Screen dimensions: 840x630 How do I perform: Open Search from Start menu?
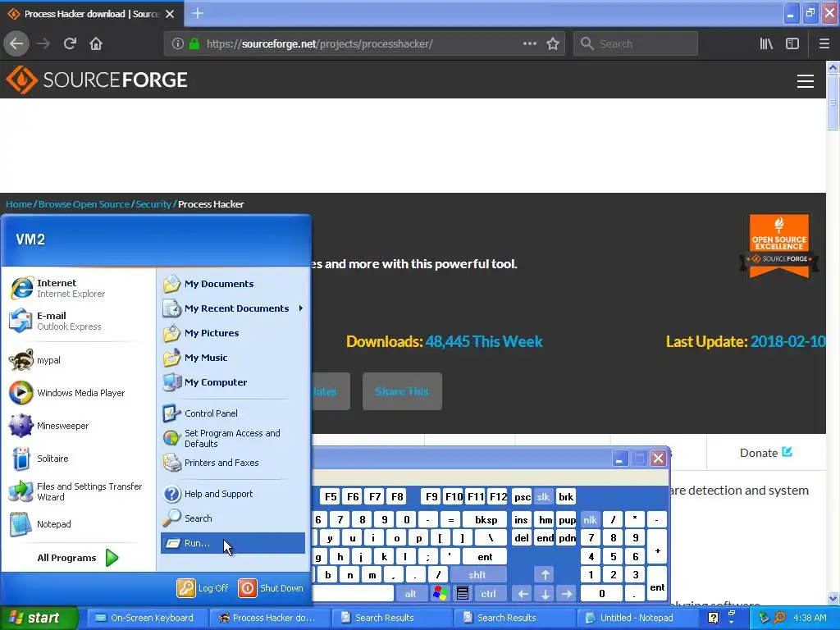point(233,518)
